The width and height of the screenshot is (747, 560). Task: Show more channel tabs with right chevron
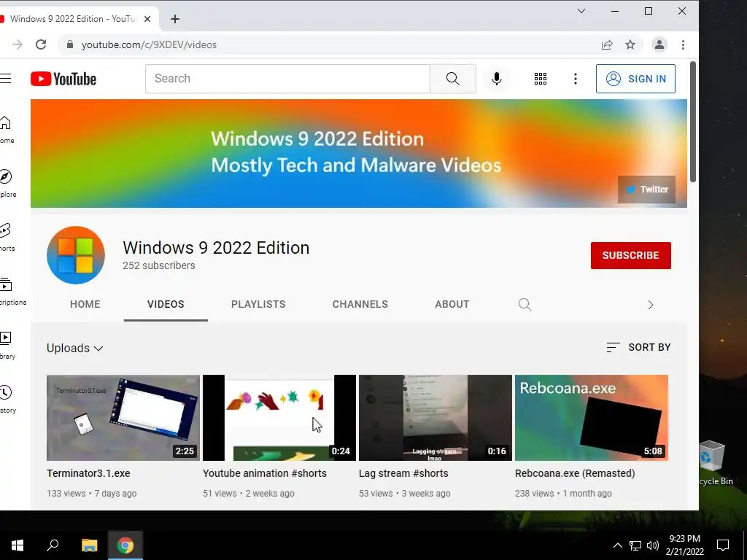pyautogui.click(x=651, y=305)
